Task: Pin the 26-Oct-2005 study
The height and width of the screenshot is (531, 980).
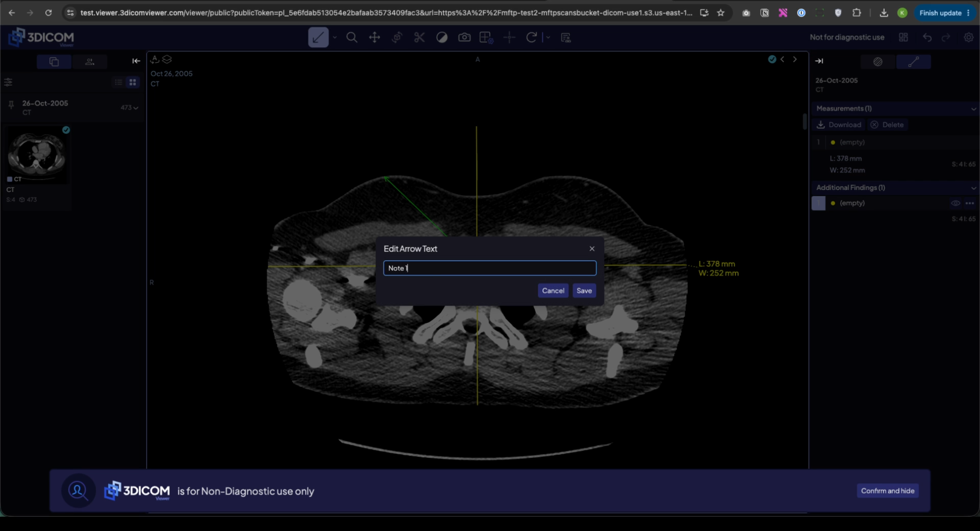Action: pos(11,105)
